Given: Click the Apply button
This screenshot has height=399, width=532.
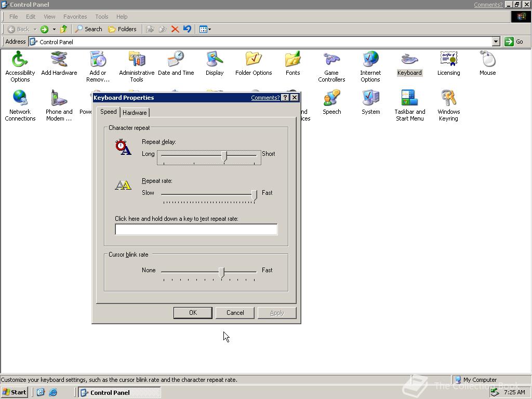Looking at the screenshot, I should coord(277,313).
